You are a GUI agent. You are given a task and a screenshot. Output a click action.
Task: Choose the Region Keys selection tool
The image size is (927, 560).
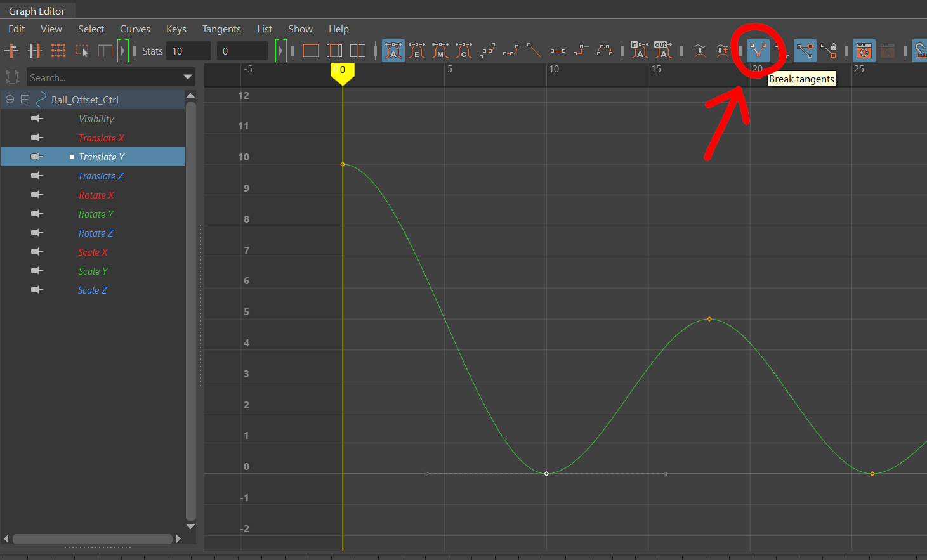click(82, 51)
